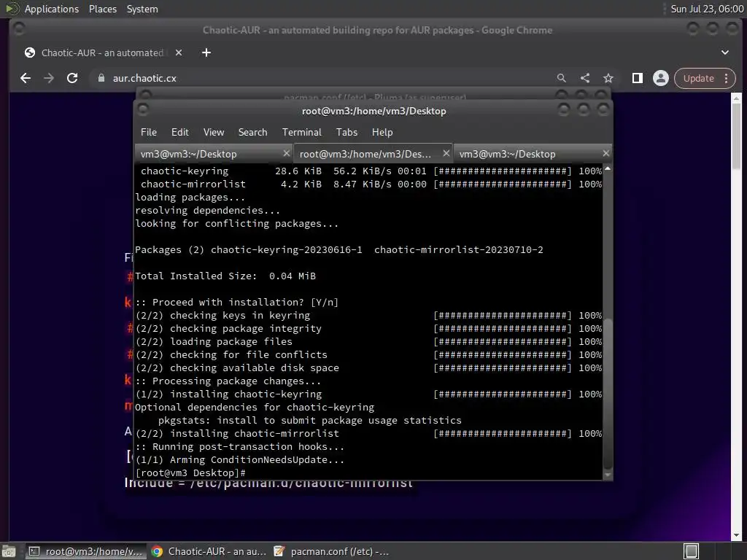
Task: Open Chrome's three-dot menu
Action: 726,78
